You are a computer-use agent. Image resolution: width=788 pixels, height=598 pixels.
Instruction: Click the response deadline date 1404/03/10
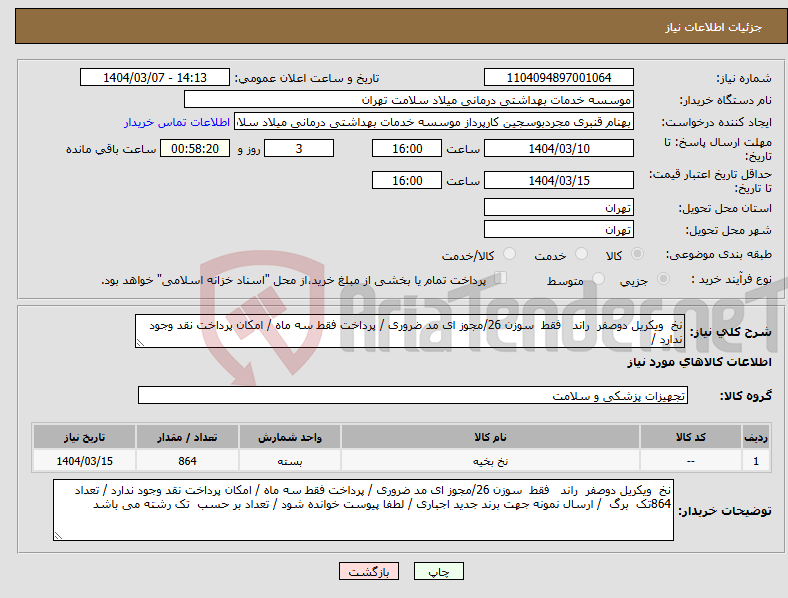pos(558,148)
